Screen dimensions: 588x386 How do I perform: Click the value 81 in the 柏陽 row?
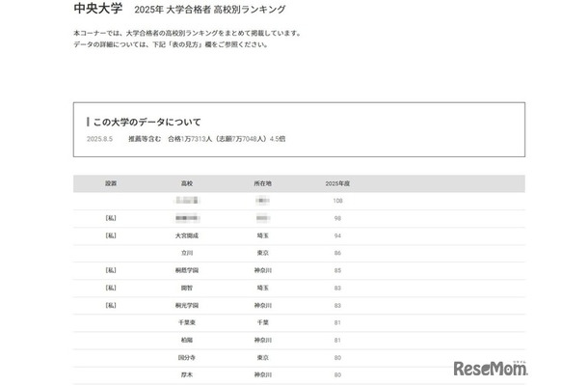click(337, 341)
